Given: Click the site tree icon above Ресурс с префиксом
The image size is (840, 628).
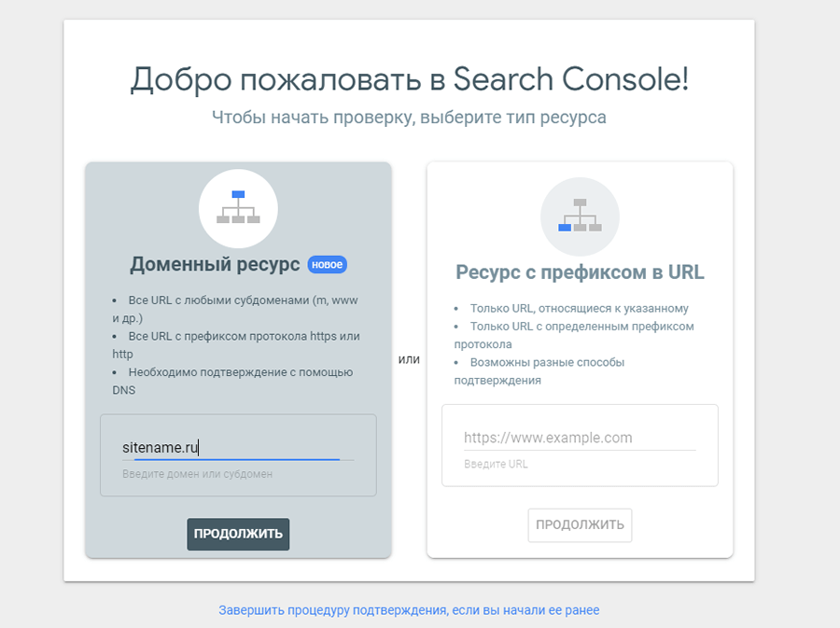Looking at the screenshot, I should coord(581,215).
